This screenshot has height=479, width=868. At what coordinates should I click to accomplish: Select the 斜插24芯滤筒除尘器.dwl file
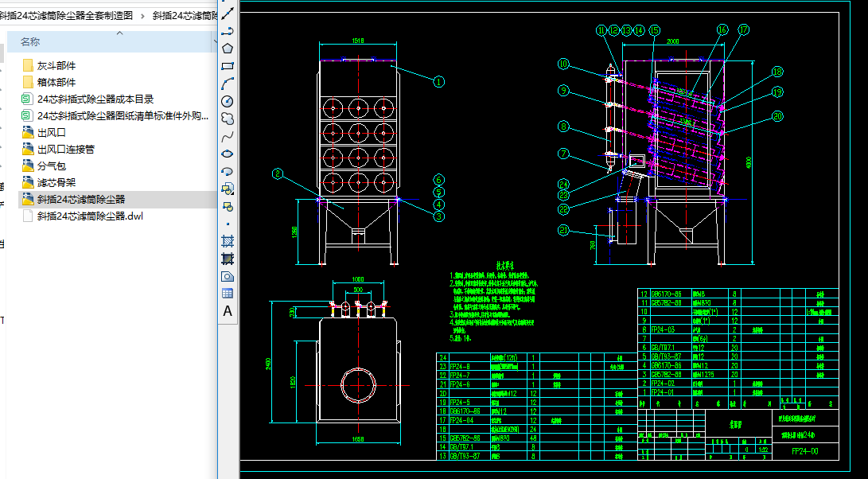point(90,216)
